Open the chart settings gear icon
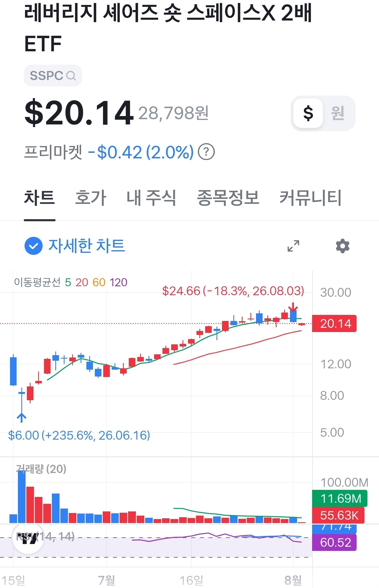Screen dimensions: 379x588 (342, 246)
